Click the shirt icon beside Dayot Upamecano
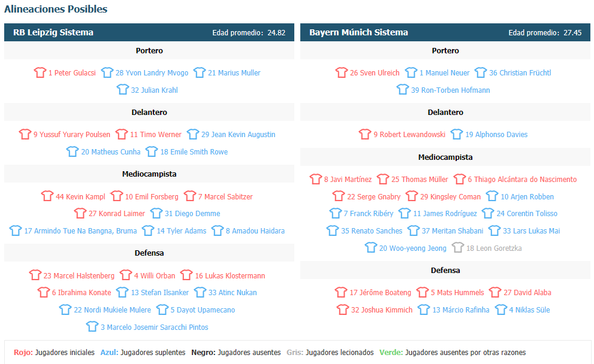The image size is (594, 364). pyautogui.click(x=162, y=310)
